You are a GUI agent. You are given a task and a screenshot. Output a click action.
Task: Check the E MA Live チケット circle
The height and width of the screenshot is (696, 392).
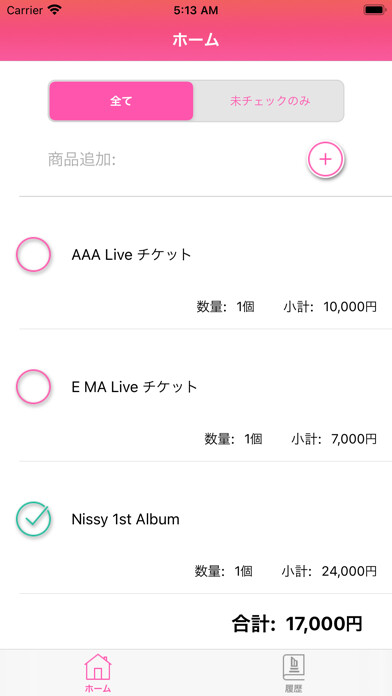[33, 387]
